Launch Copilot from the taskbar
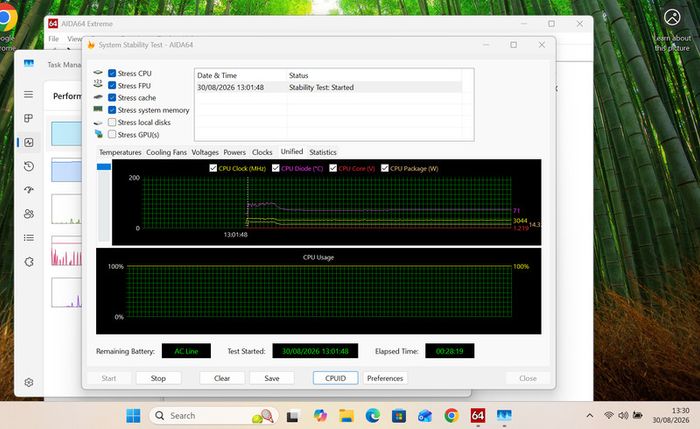Screen dimensions: 700x429 point(320,416)
